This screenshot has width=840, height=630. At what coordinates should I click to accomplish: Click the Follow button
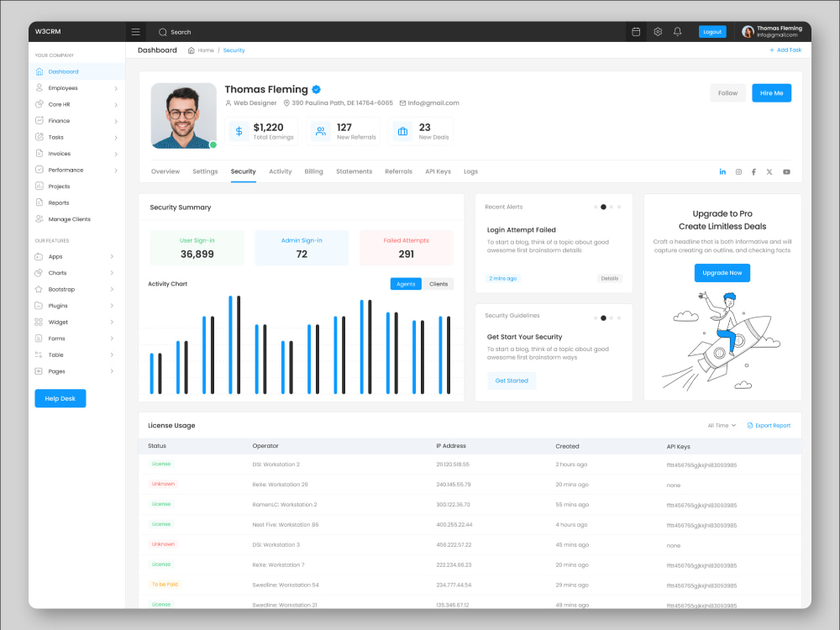[727, 93]
